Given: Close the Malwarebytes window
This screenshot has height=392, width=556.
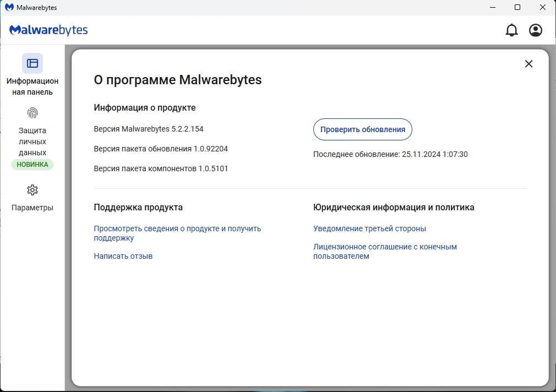Looking at the screenshot, I should click(543, 8).
